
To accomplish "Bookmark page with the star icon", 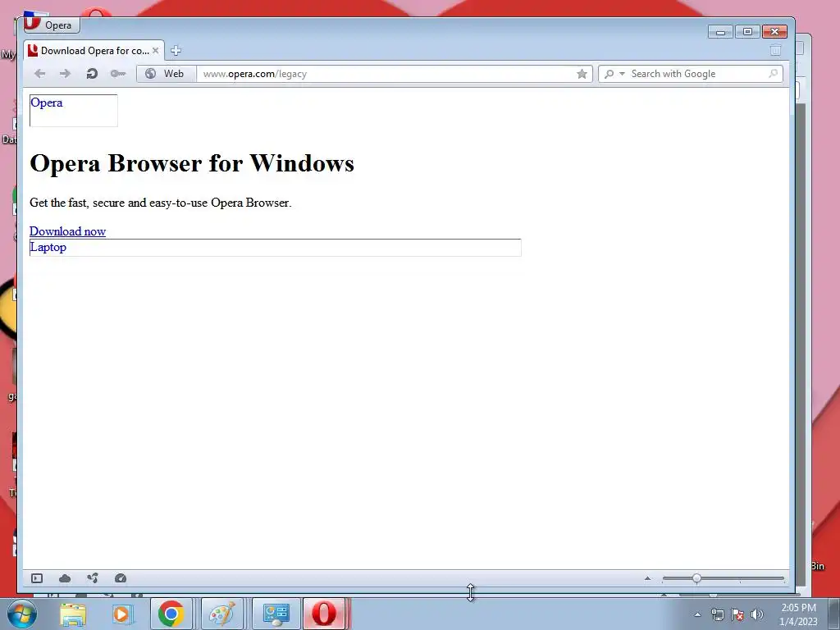I will [x=582, y=74].
